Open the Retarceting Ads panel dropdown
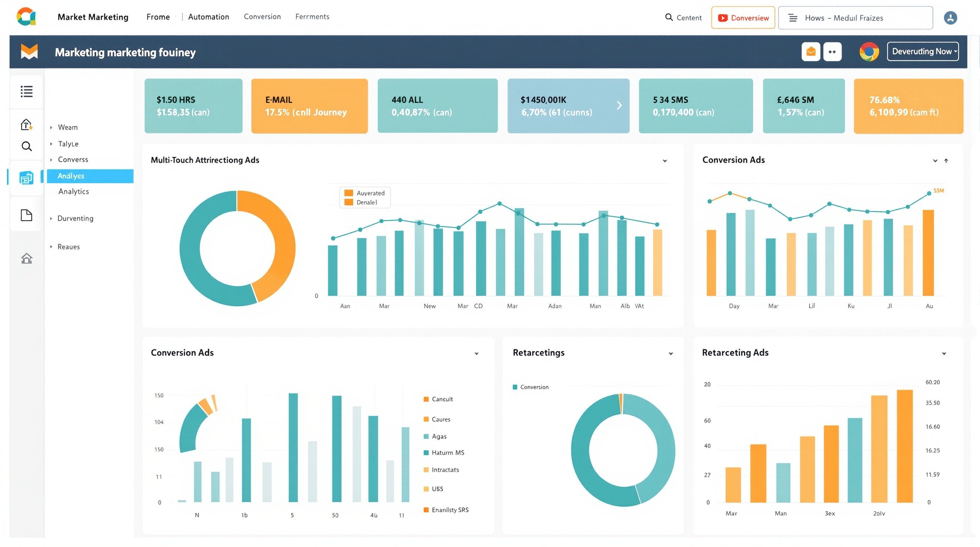This screenshot has width=980, height=547. [x=944, y=354]
